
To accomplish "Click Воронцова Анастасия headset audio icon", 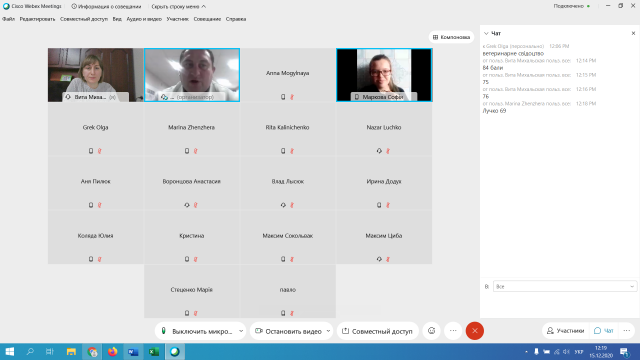I will 187,205.
